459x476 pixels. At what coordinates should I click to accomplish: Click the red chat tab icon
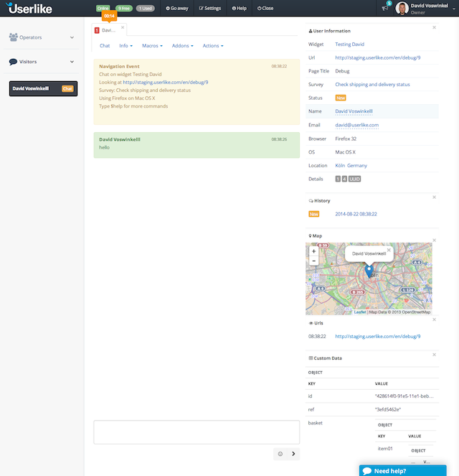tap(97, 30)
